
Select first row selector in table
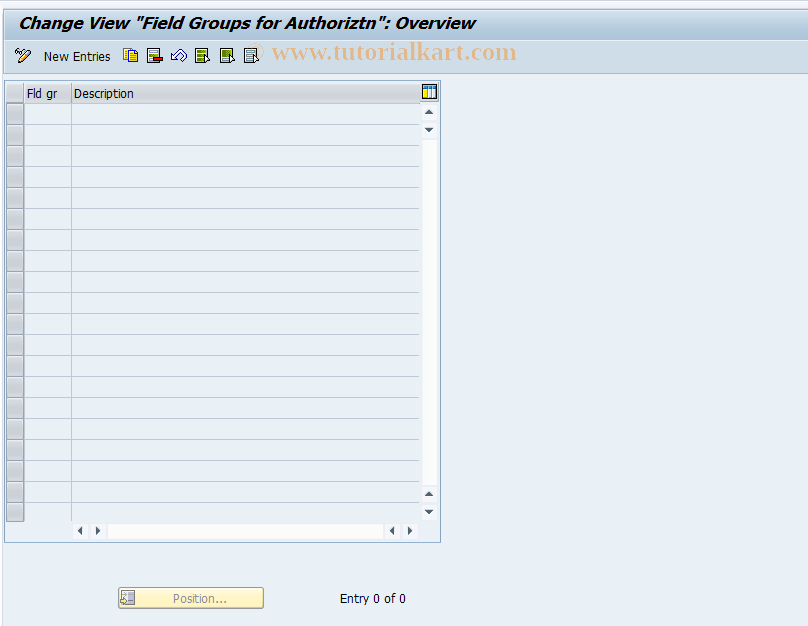(15, 114)
